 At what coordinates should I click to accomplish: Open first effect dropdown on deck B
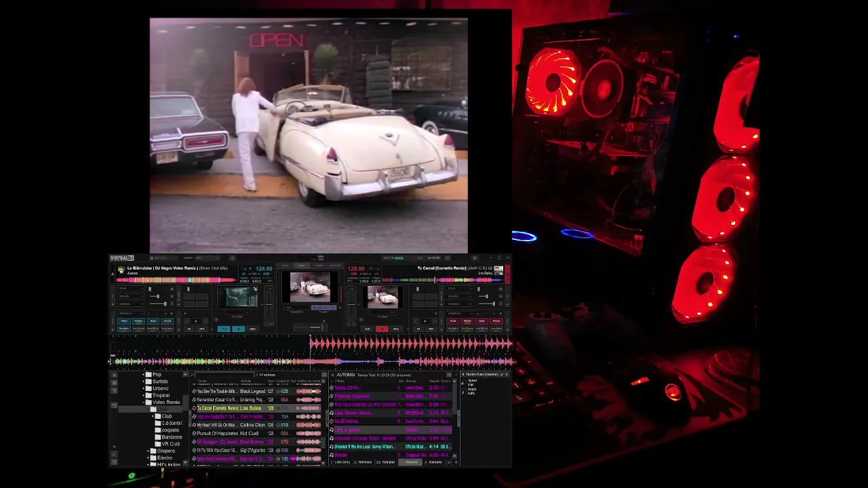click(x=460, y=288)
